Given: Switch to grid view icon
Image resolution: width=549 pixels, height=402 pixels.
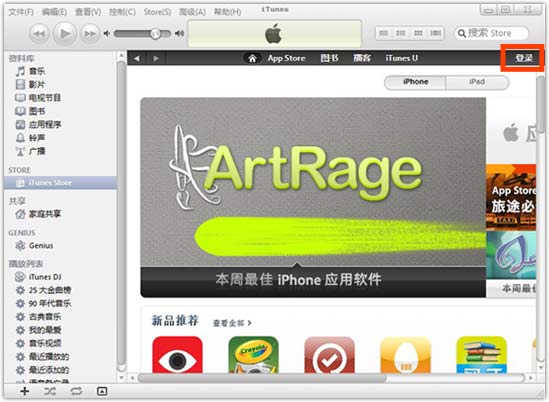Looking at the screenshot, I should point(418,33).
